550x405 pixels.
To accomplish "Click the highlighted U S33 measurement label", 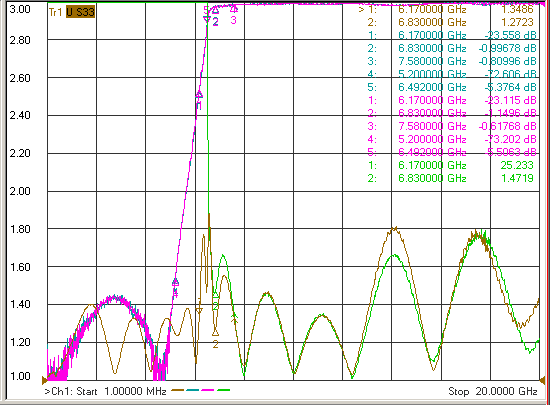I will (x=80, y=12).
